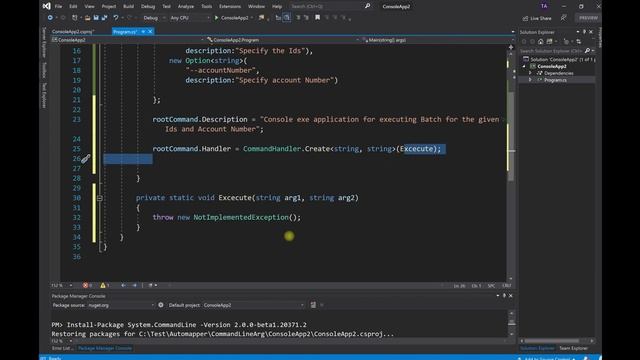The height and width of the screenshot is (360, 640).
Task: Click Solution Explorer search magnifier icon
Action: click(587, 51)
